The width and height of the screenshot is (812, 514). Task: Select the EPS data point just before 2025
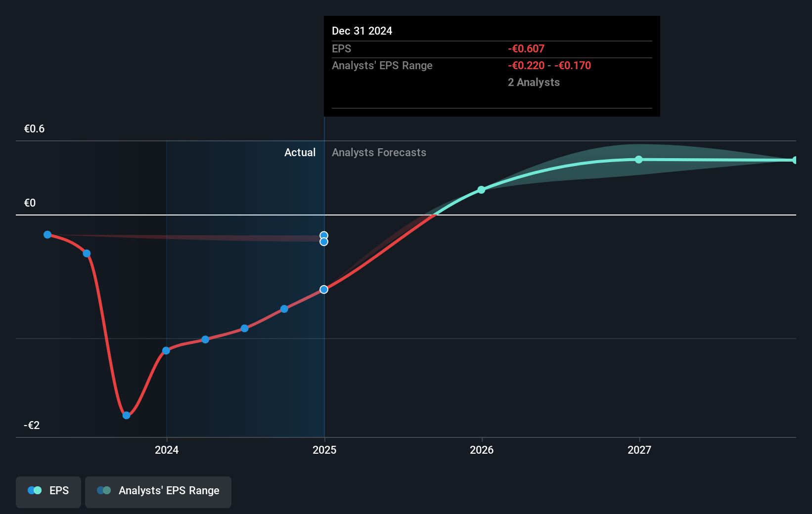click(284, 309)
